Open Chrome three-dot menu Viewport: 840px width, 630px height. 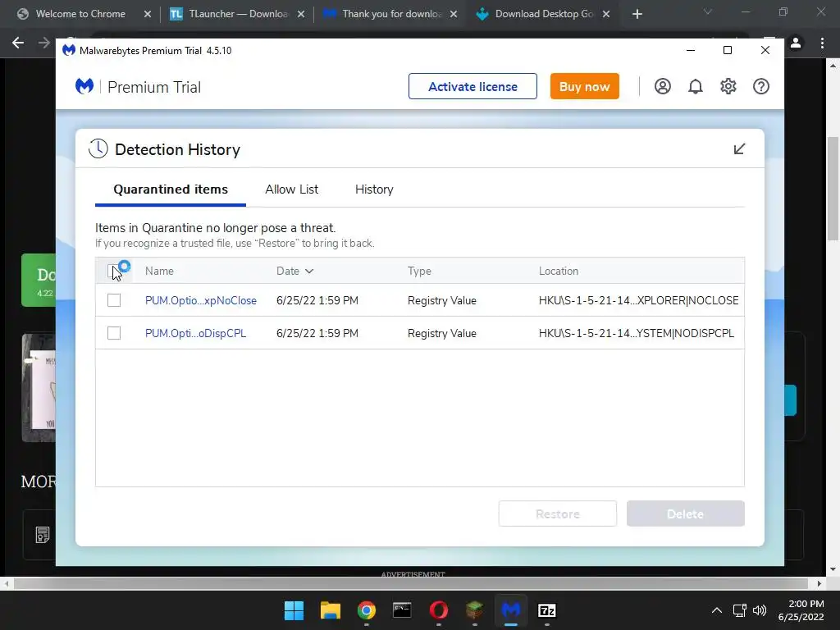pyautogui.click(x=822, y=43)
